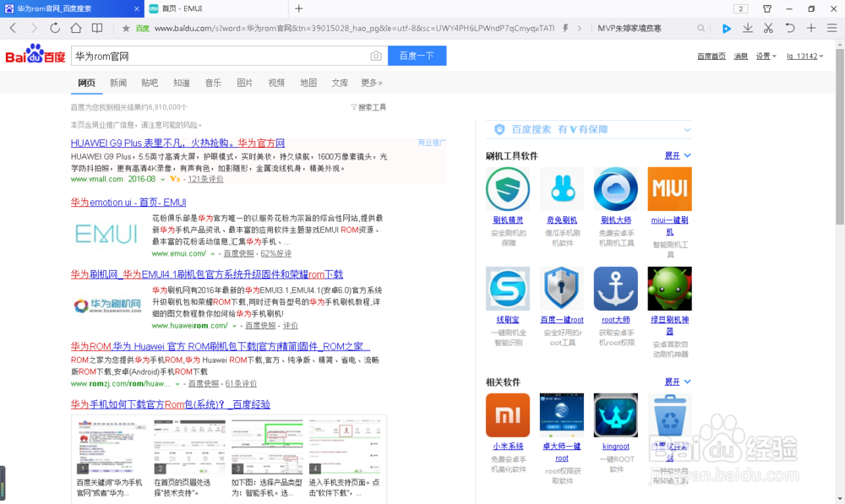The height and width of the screenshot is (504, 845).
Task: Click the camera icon inside Baidu search box
Action: tap(376, 56)
